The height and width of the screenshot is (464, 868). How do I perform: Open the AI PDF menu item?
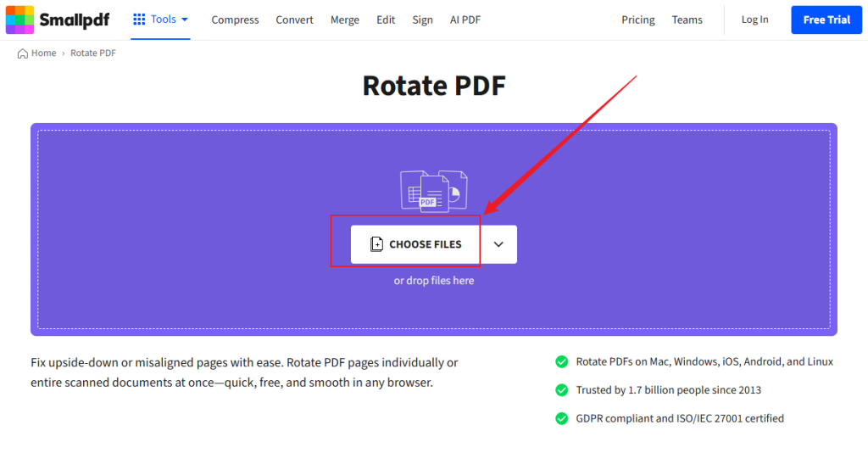pos(465,20)
